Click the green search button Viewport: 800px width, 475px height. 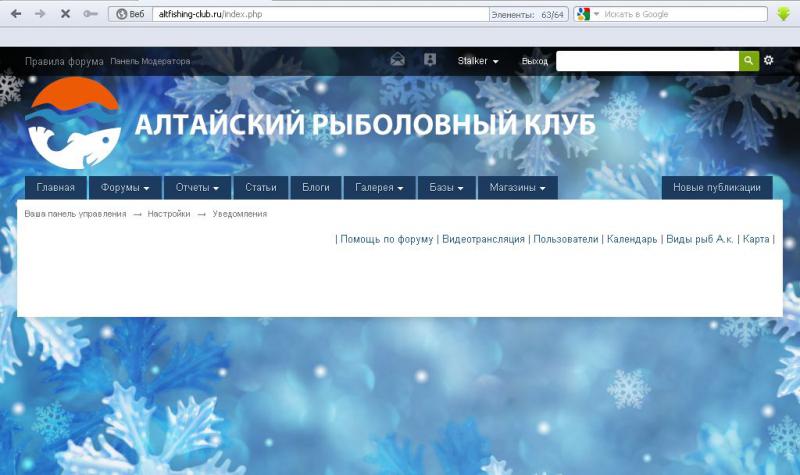click(749, 61)
